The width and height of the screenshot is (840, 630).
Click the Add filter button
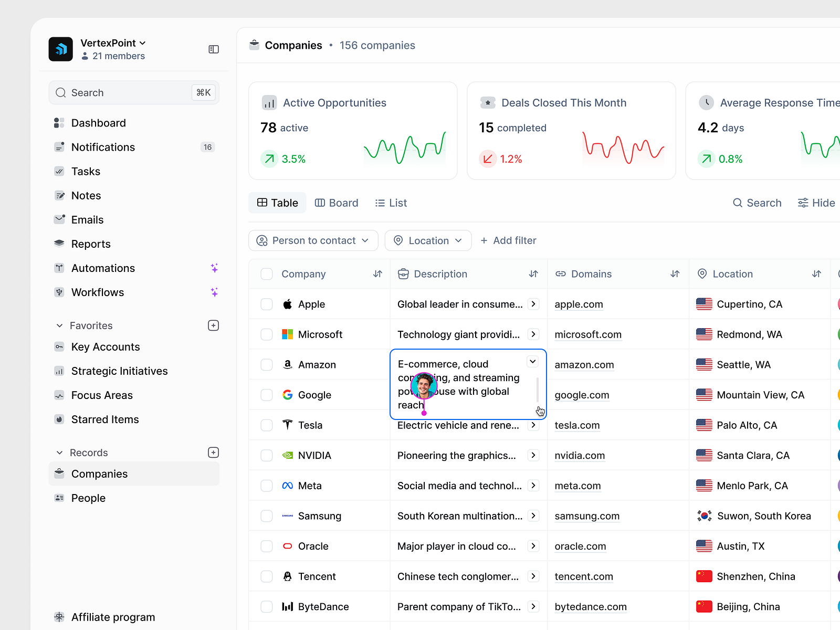[x=508, y=240]
